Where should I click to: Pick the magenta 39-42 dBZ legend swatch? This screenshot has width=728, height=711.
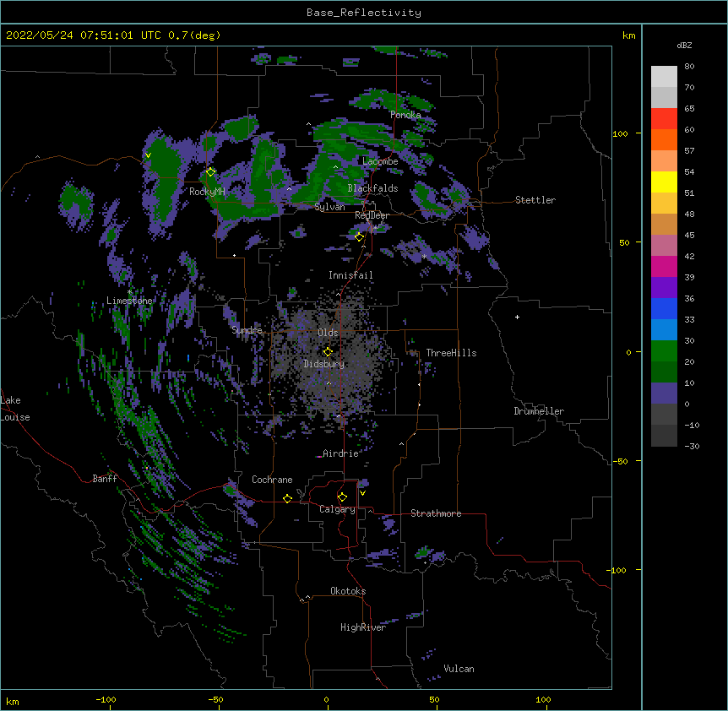[664, 266]
